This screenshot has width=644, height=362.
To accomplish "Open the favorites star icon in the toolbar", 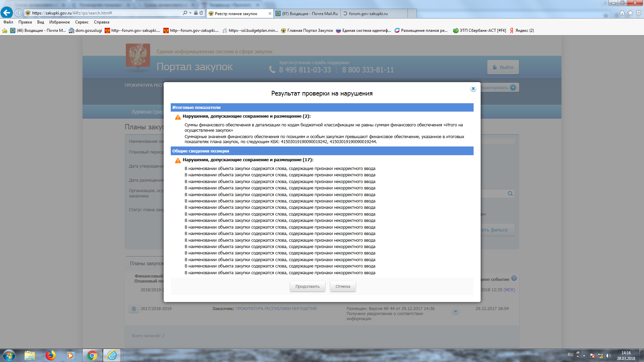I will (630, 13).
